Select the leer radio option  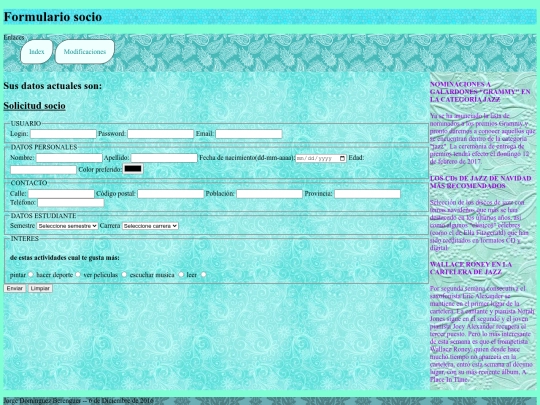pyautogui.click(x=204, y=274)
